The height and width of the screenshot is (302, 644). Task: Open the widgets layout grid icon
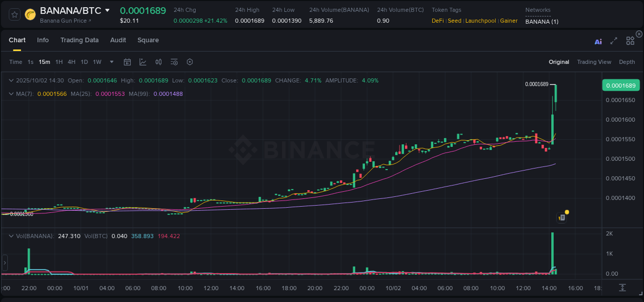click(x=630, y=40)
